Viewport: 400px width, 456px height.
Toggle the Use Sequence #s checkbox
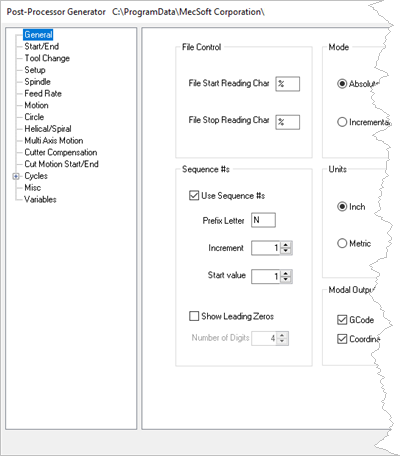[x=194, y=195]
